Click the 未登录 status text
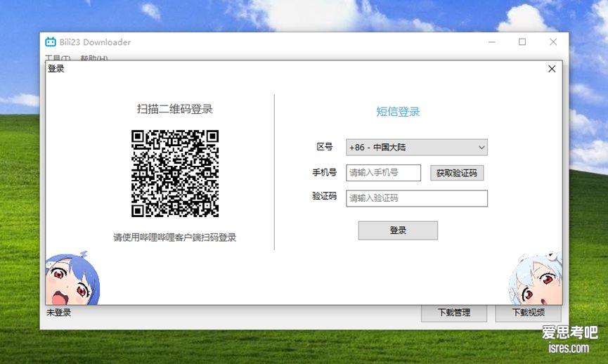 [58, 313]
